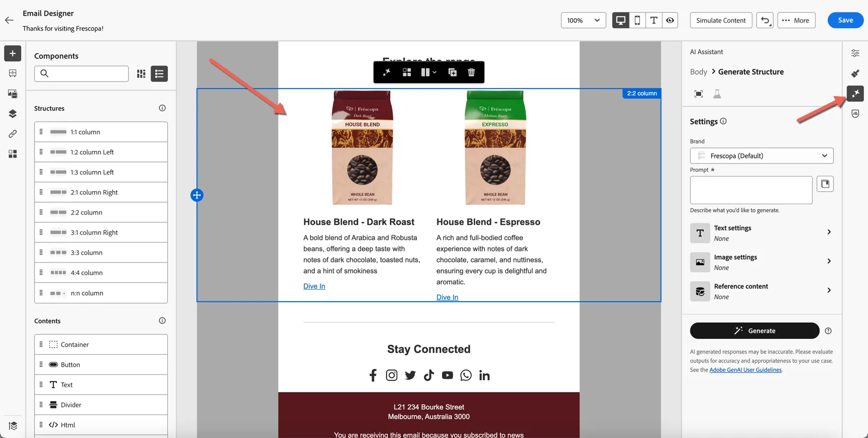Click the Generate button
The image size is (868, 438).
(x=754, y=331)
